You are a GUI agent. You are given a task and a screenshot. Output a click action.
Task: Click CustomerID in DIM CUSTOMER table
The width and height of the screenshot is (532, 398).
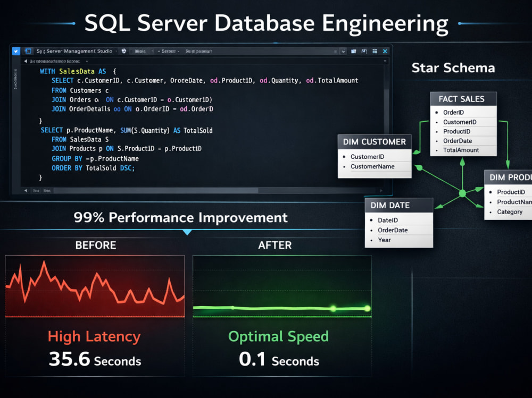[x=367, y=157]
